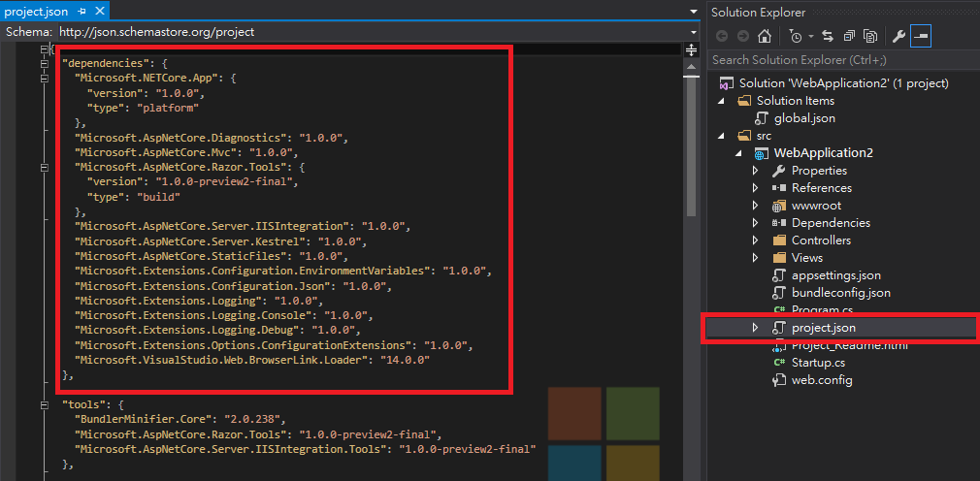The image size is (980, 481).
Task: Click the "Microsoft.AspNetCore.Server.Kestrel" line in the editor
Action: point(220,241)
